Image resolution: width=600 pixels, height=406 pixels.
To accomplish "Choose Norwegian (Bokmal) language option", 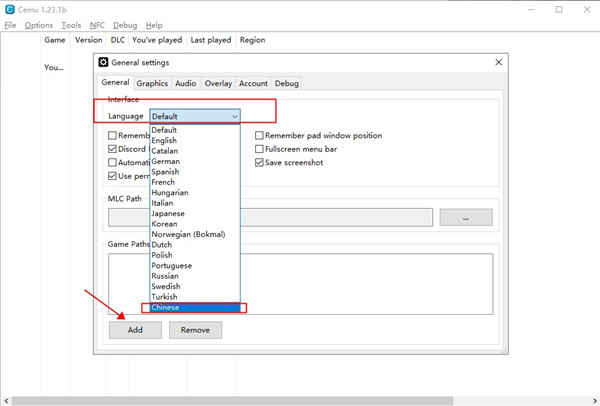I will tap(195, 234).
